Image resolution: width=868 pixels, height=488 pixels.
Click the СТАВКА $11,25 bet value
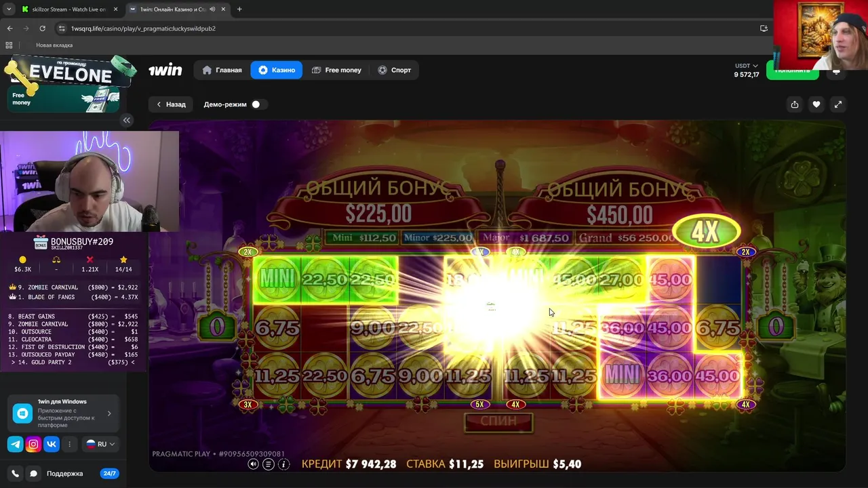[445, 464]
